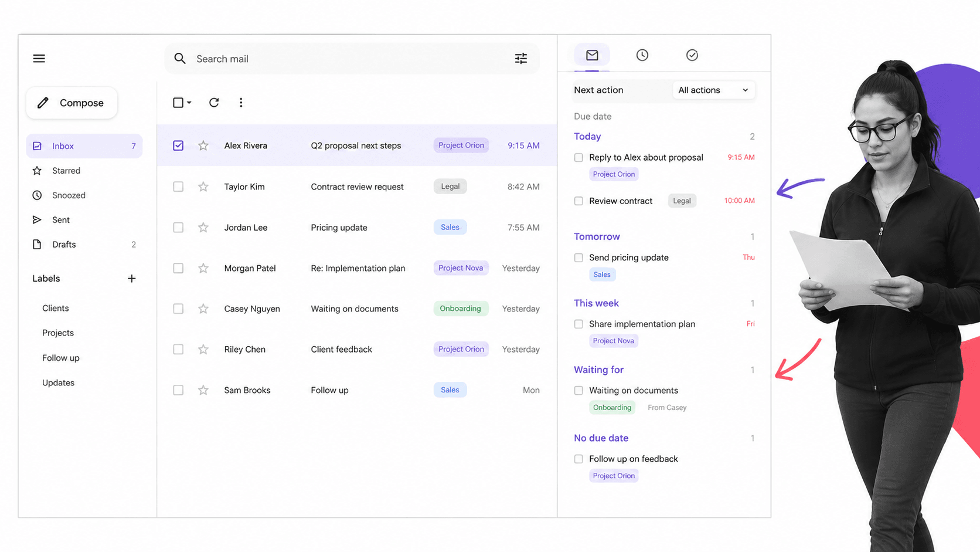Open Client feedback email subject
This screenshot has width=980, height=552.
click(341, 350)
